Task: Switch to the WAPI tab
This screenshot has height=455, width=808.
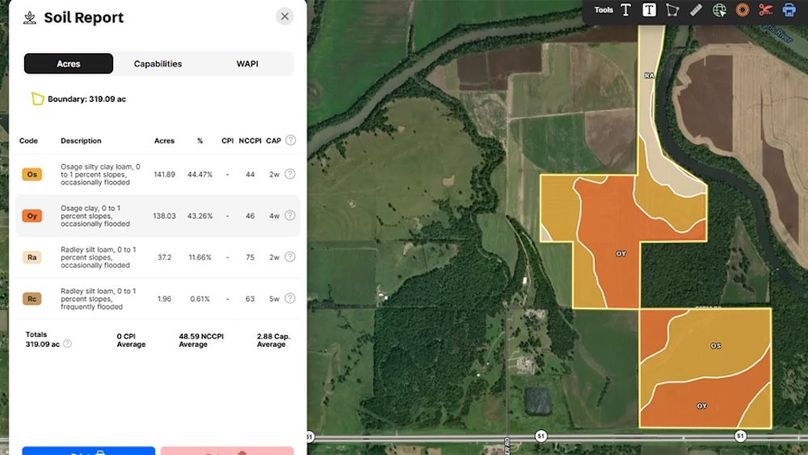Action: pos(248,64)
